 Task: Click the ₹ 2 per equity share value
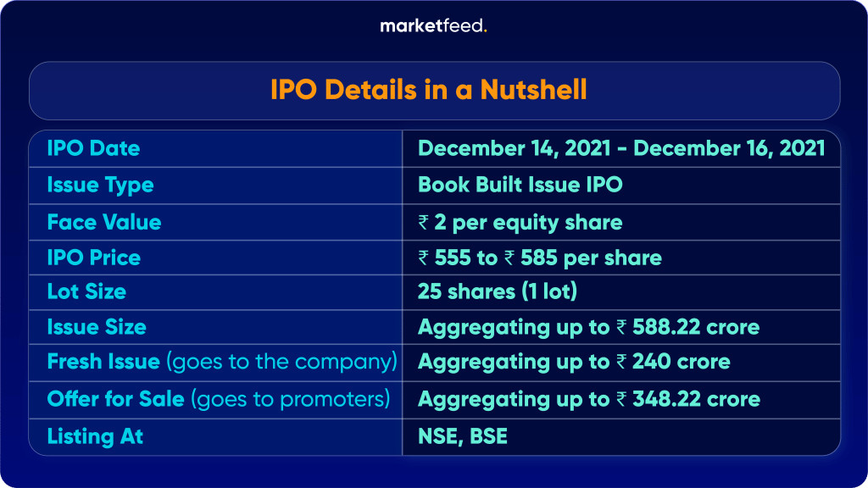520,222
